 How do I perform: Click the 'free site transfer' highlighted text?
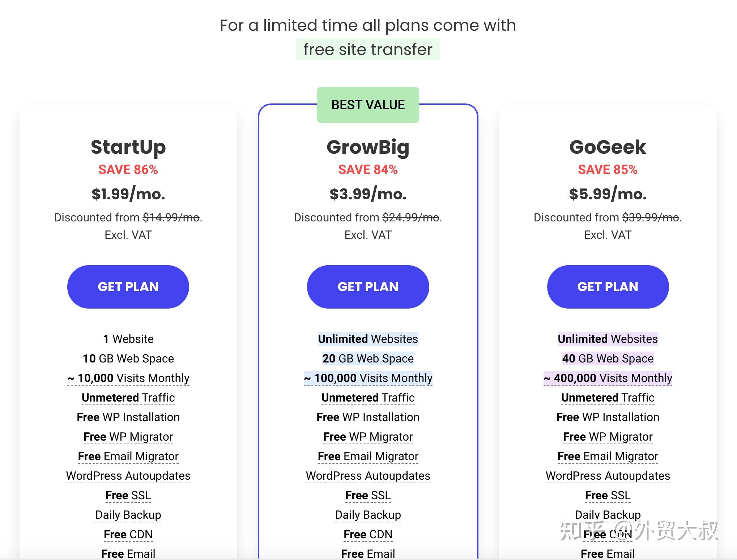(x=368, y=50)
